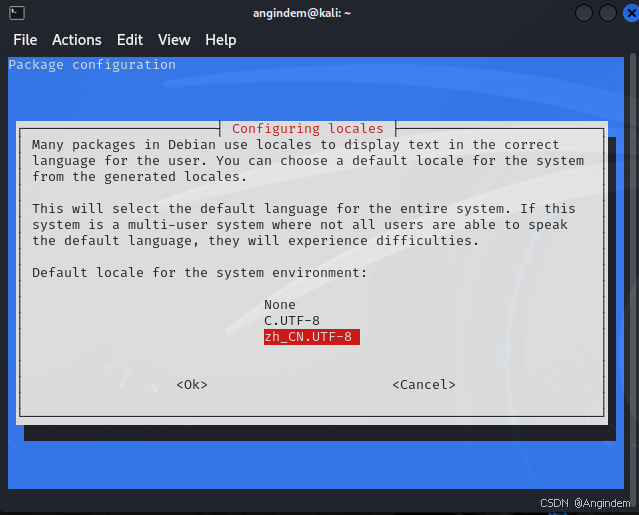Select the C.UTF-8 locale option
Screen dimensions: 639x515
coord(292,321)
